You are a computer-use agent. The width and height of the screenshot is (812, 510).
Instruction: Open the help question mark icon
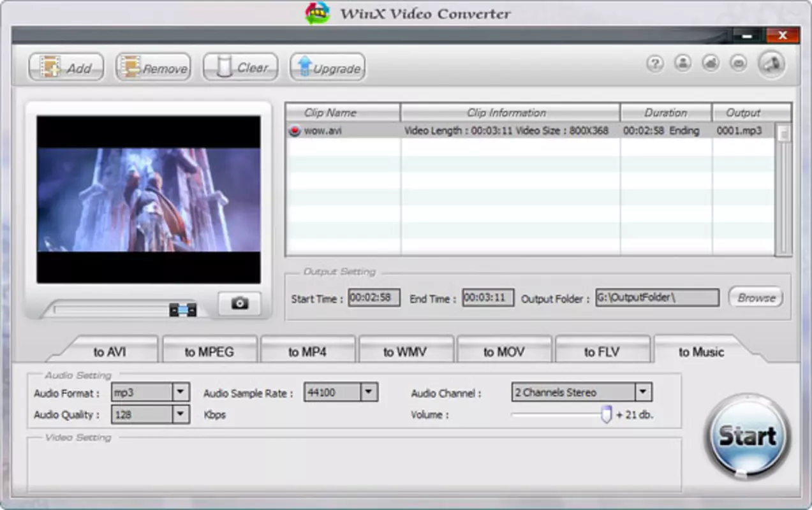(655, 63)
